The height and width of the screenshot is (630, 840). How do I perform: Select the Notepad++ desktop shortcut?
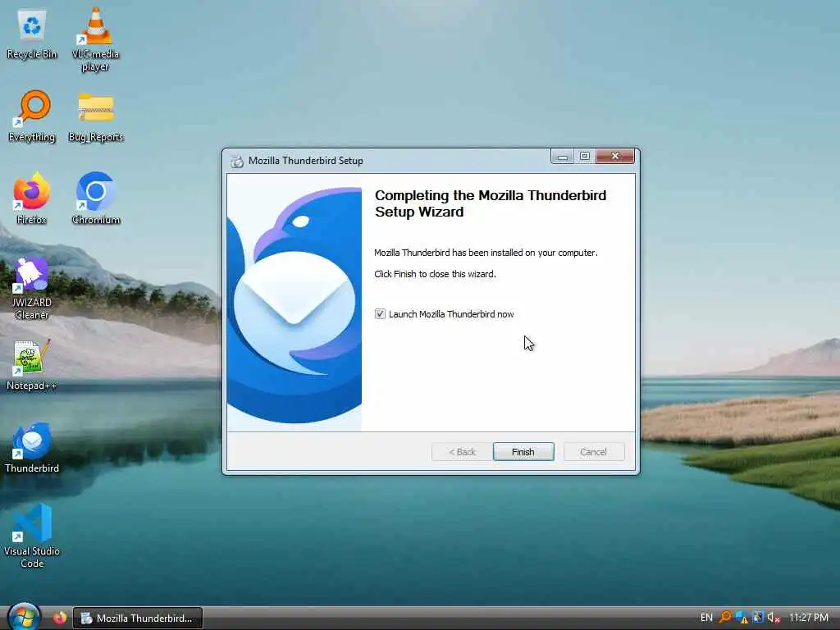(x=32, y=365)
